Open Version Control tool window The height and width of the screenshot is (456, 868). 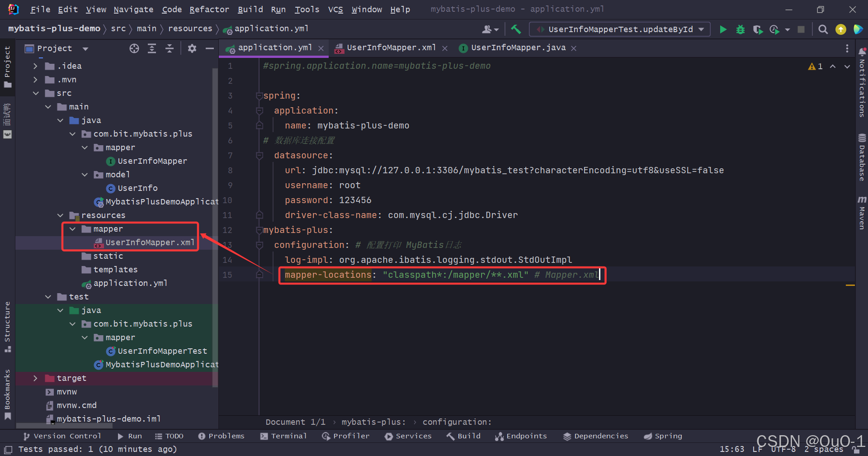pyautogui.click(x=62, y=436)
